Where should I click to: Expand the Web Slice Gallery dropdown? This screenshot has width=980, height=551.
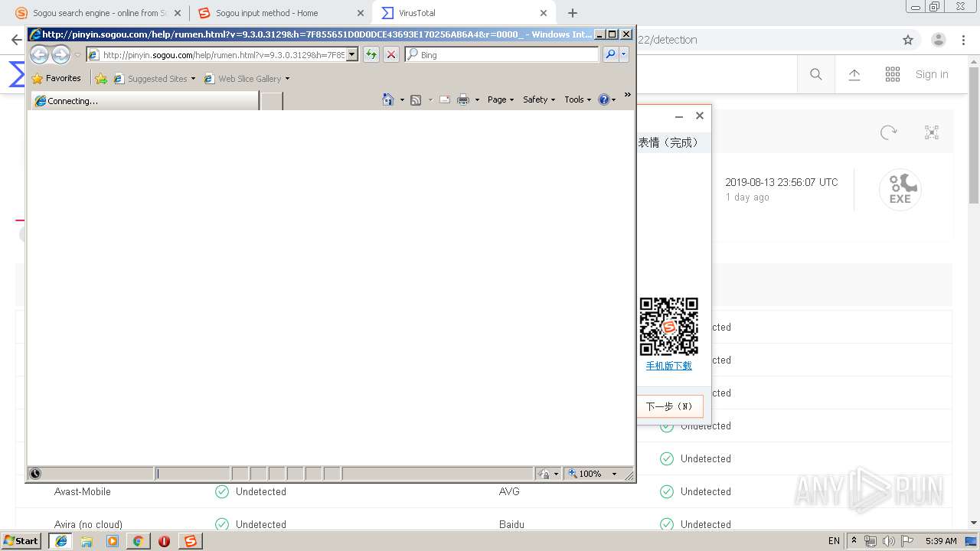(287, 79)
